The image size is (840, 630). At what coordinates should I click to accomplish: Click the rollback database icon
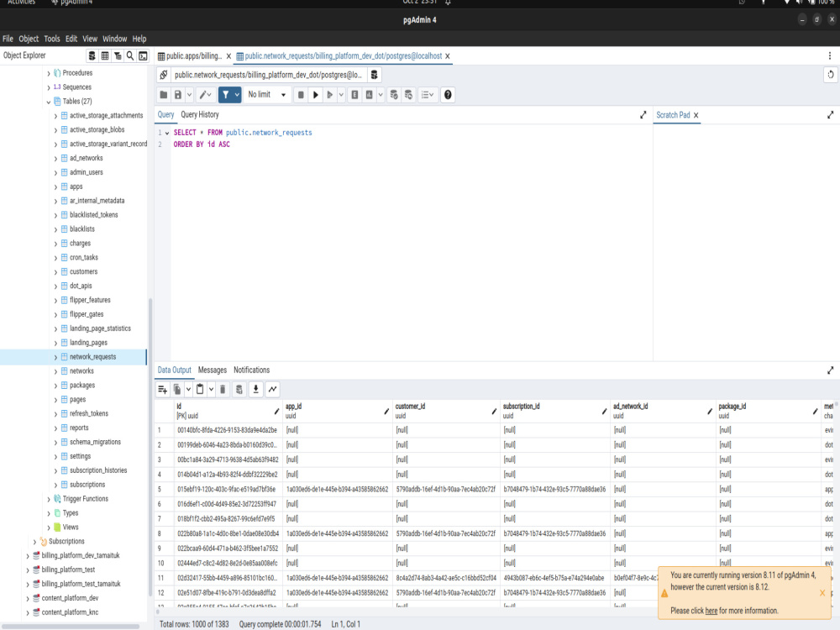(408, 95)
